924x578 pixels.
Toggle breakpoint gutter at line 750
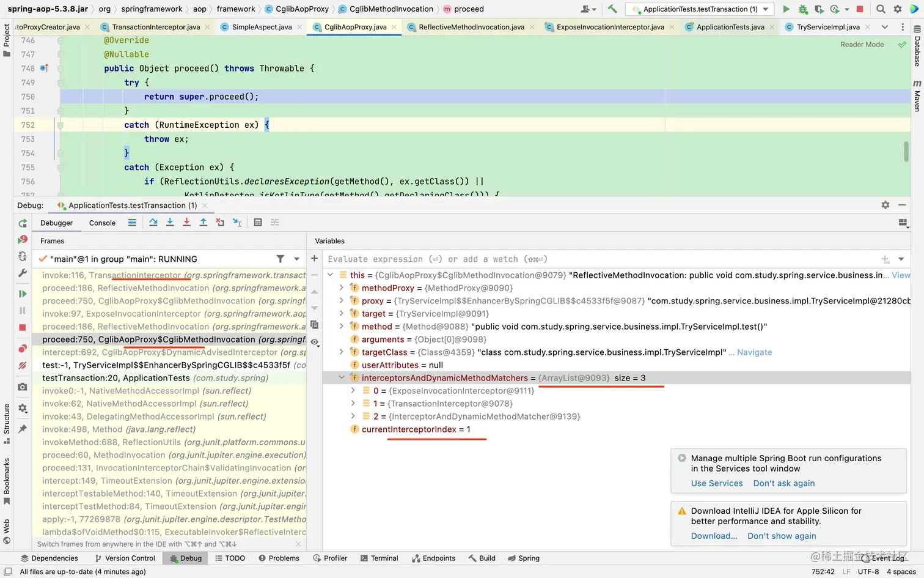point(44,97)
